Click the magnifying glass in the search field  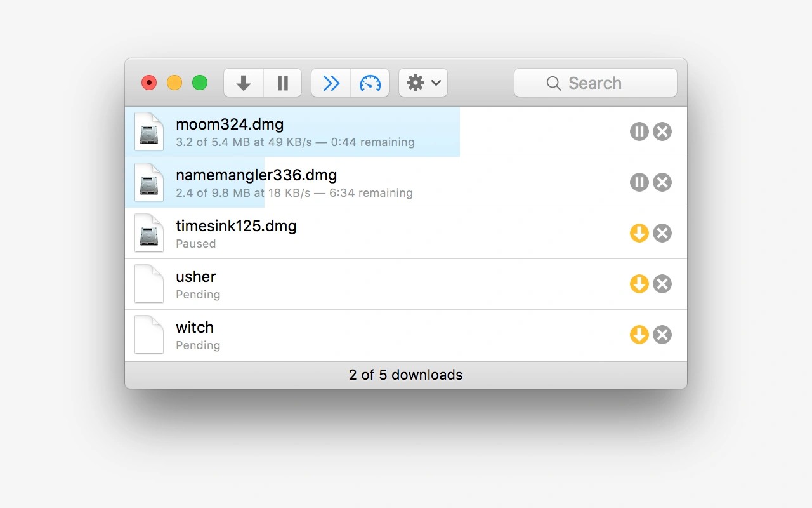[x=554, y=83]
